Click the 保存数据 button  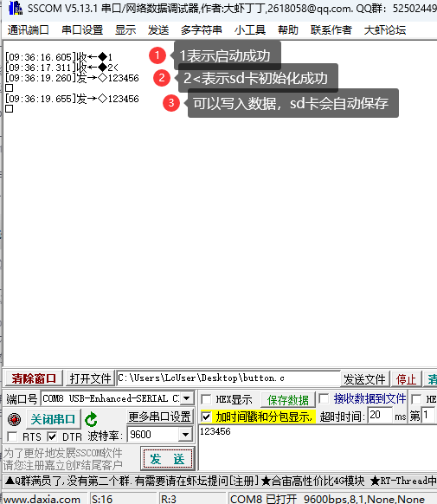point(288,400)
